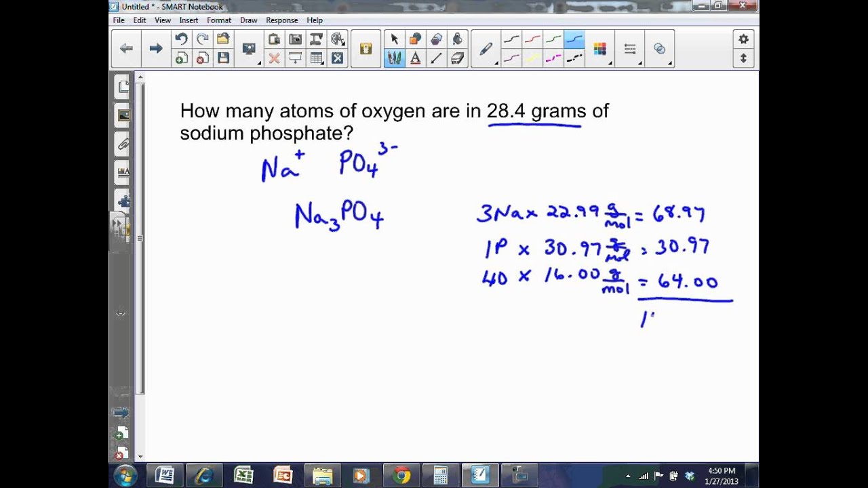The width and height of the screenshot is (868, 488).
Task: Open a file with the folder icon
Action: [223, 39]
